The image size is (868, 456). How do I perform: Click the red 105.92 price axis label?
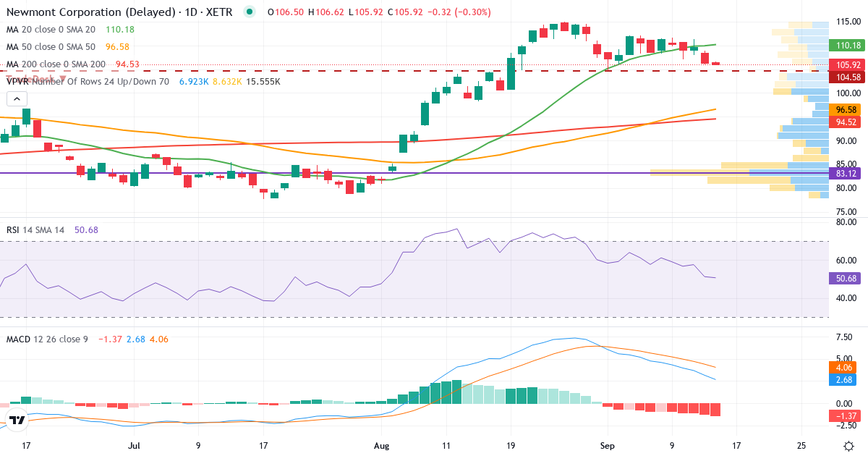click(x=848, y=66)
